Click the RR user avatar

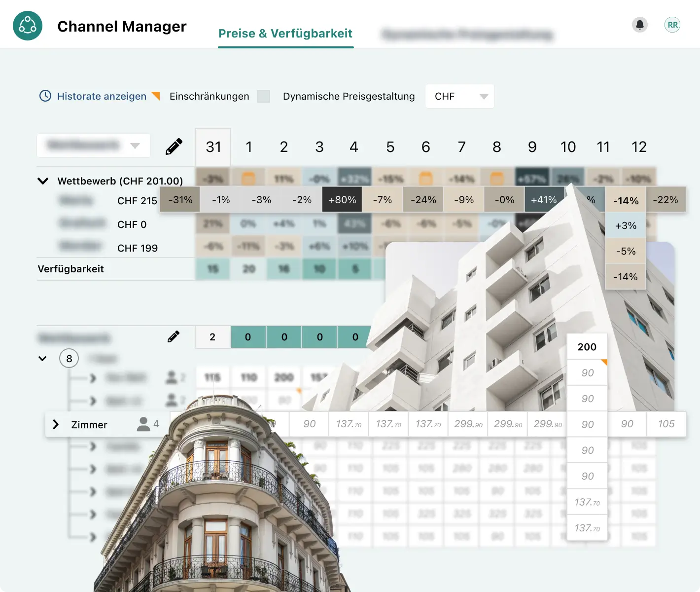672,25
